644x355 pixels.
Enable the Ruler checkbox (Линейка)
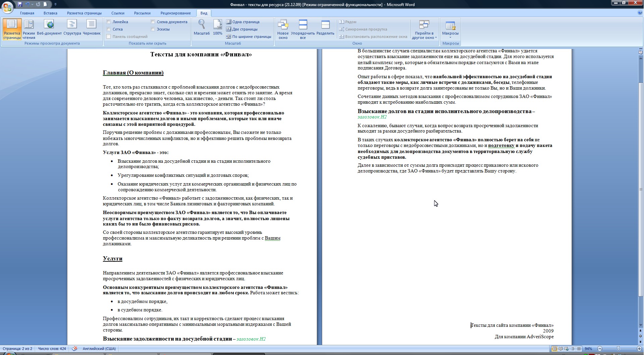(x=109, y=22)
